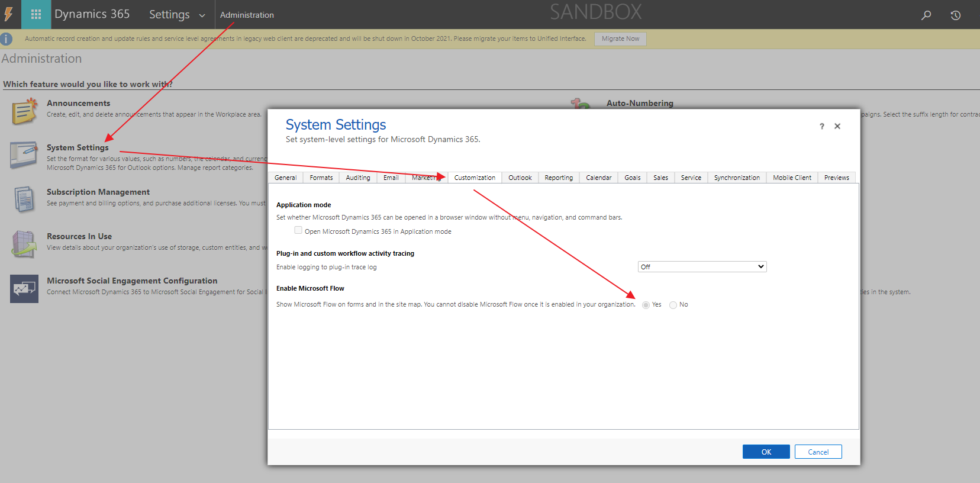This screenshot has height=483, width=980.
Task: Switch to the General tab
Action: click(x=286, y=178)
